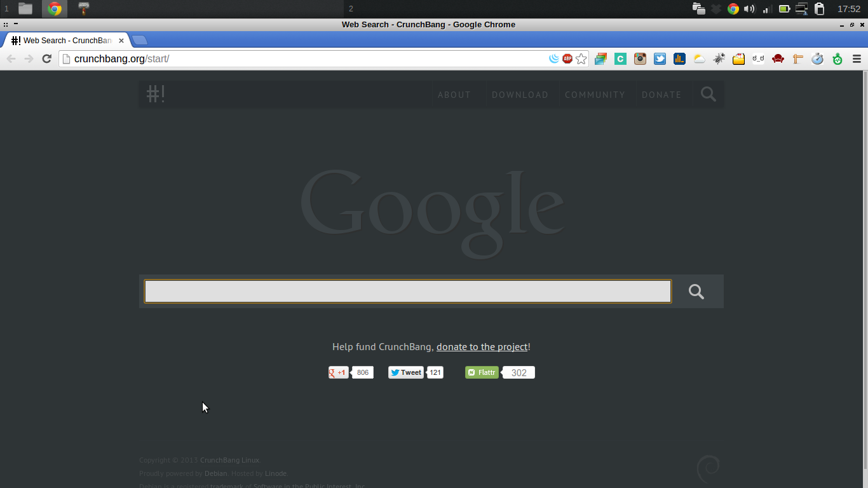Select the Web Search - CrunchBang tab
Screen dimensions: 868x488
click(66, 40)
